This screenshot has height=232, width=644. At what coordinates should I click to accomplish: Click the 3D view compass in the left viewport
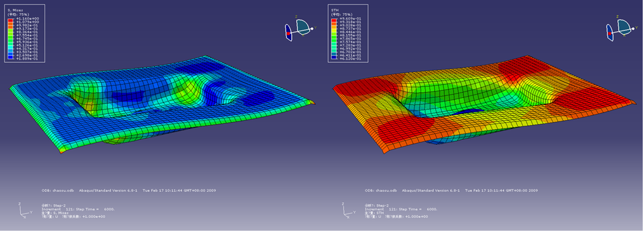[x=299, y=30]
